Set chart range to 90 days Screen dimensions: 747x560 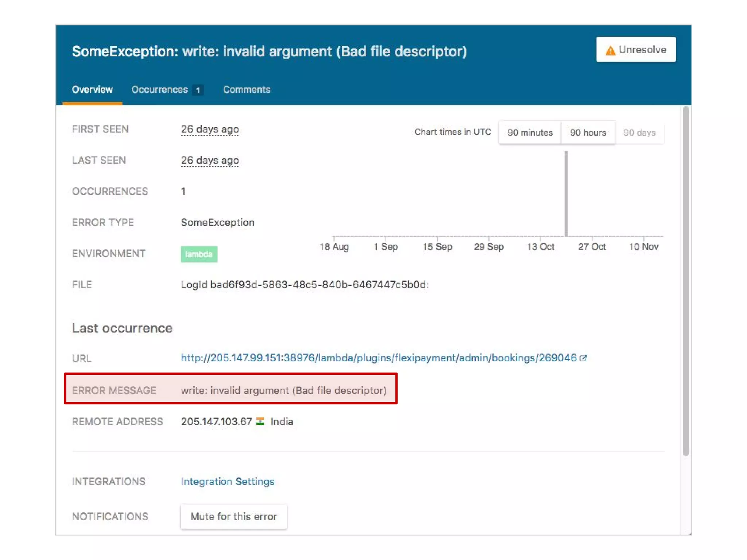[639, 132]
